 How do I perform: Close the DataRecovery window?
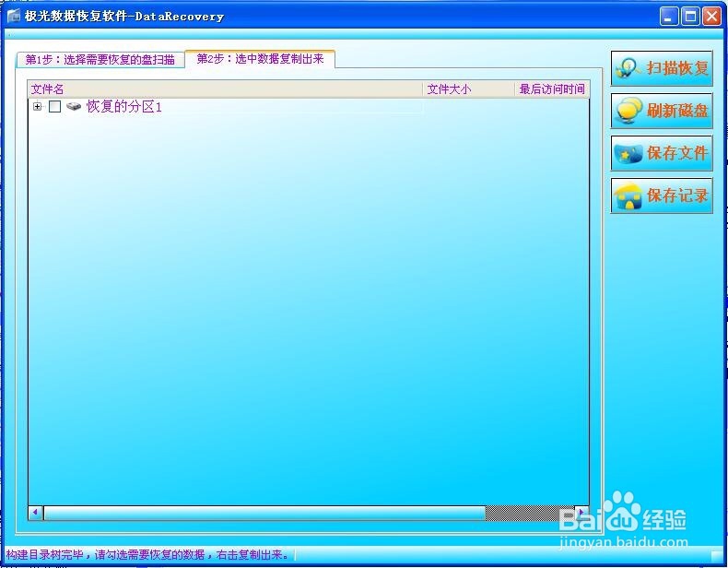pyautogui.click(x=711, y=17)
